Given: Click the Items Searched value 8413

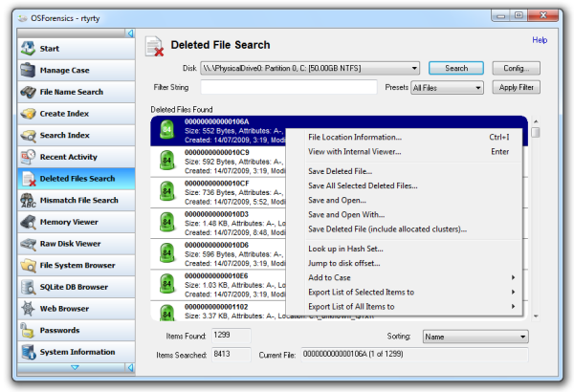Looking at the screenshot, I should coord(232,355).
